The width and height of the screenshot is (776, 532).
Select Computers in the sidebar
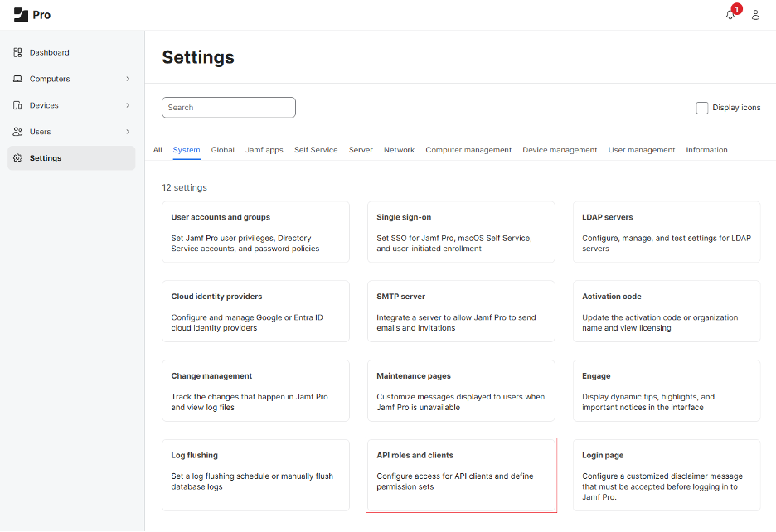pyautogui.click(x=71, y=79)
